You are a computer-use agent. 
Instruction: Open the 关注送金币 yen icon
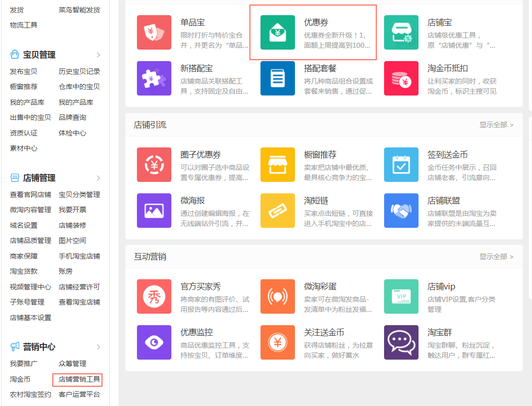coord(277,343)
